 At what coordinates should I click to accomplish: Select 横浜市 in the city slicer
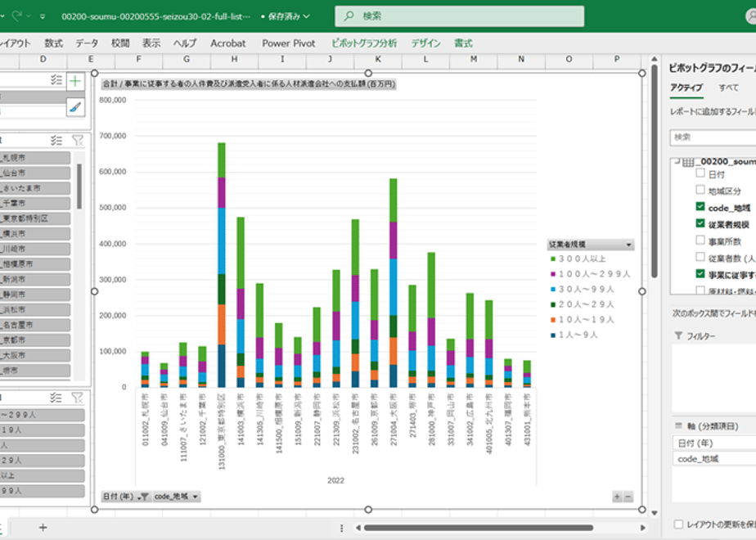pos(34,234)
